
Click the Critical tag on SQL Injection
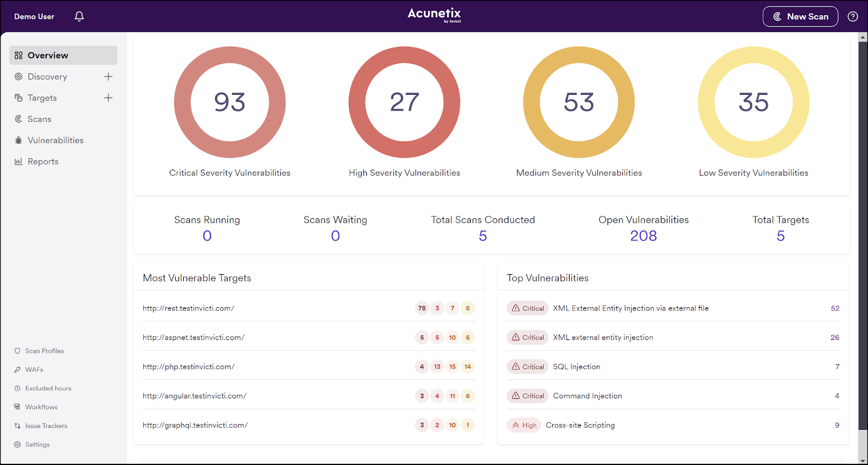point(528,367)
